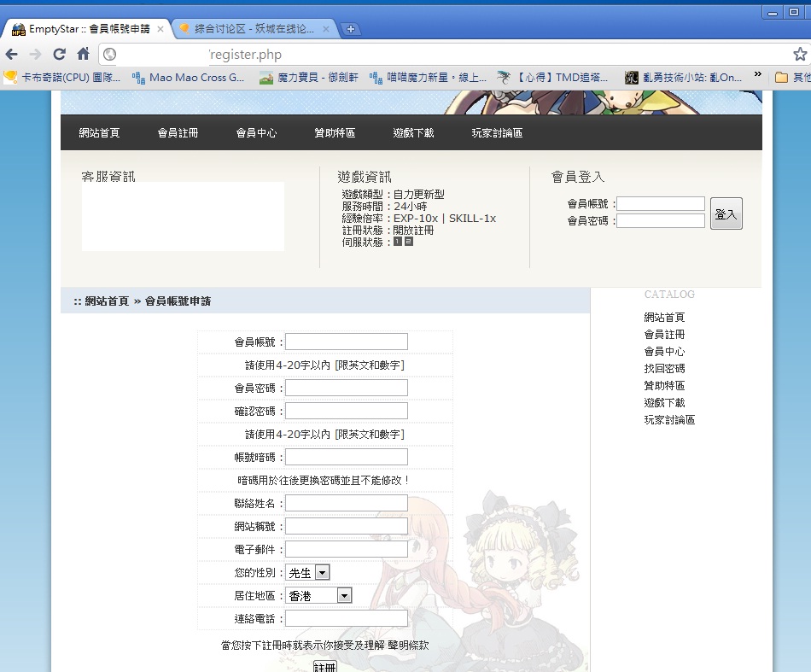
Task: Open a new tab with the plus button
Action: (x=350, y=29)
